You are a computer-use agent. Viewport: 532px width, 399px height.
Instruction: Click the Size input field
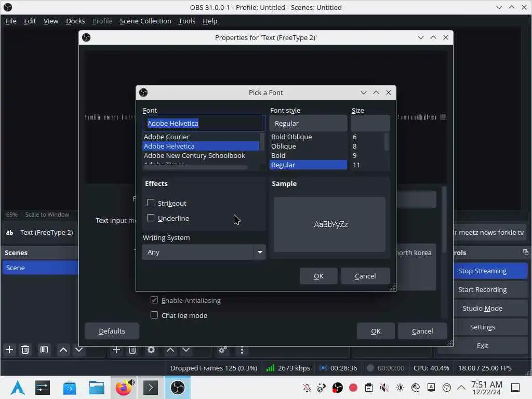point(370,123)
